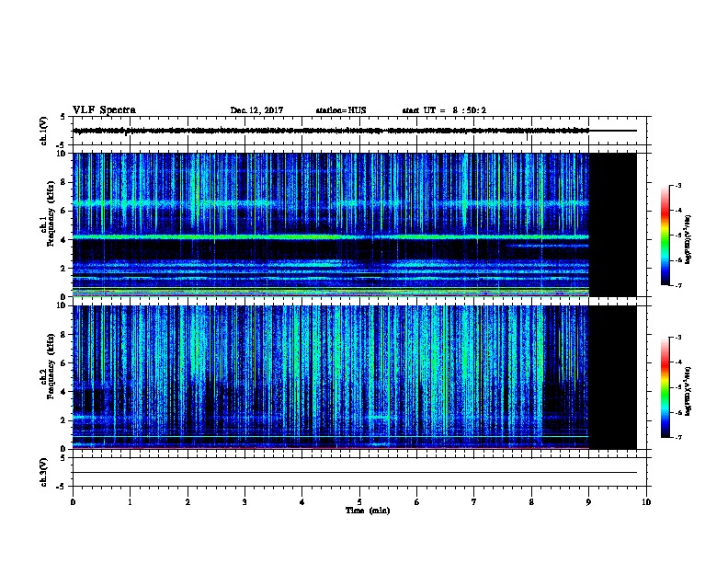Click the upper color bar's log(PSD) label
This screenshot has width=728, height=563.
pyautogui.click(x=688, y=239)
